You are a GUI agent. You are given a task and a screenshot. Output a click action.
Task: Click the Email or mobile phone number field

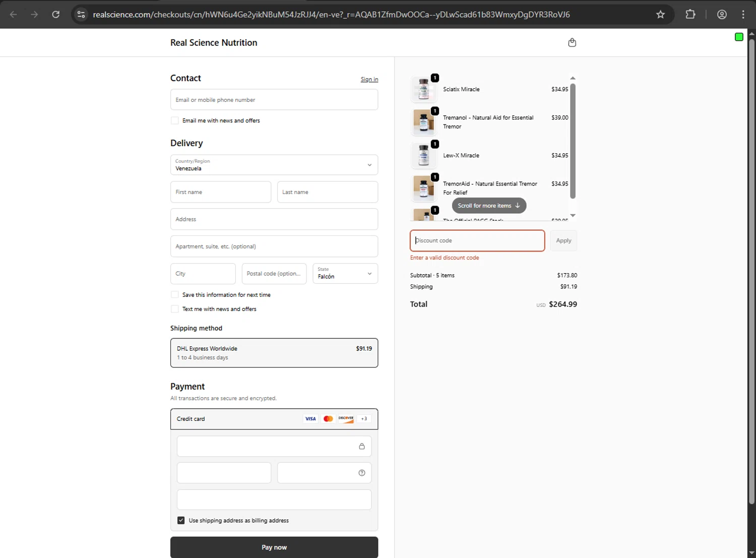[274, 100]
